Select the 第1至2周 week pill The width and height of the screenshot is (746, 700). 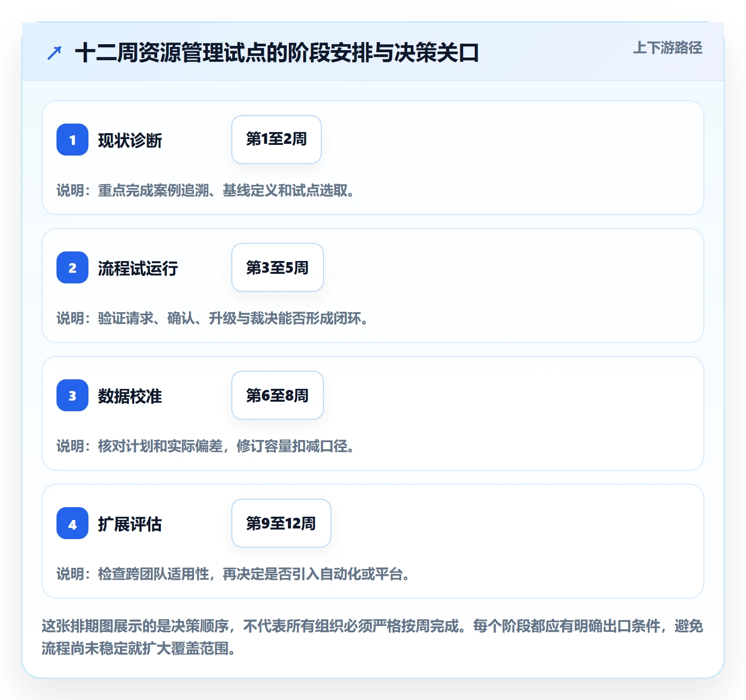pos(277,140)
